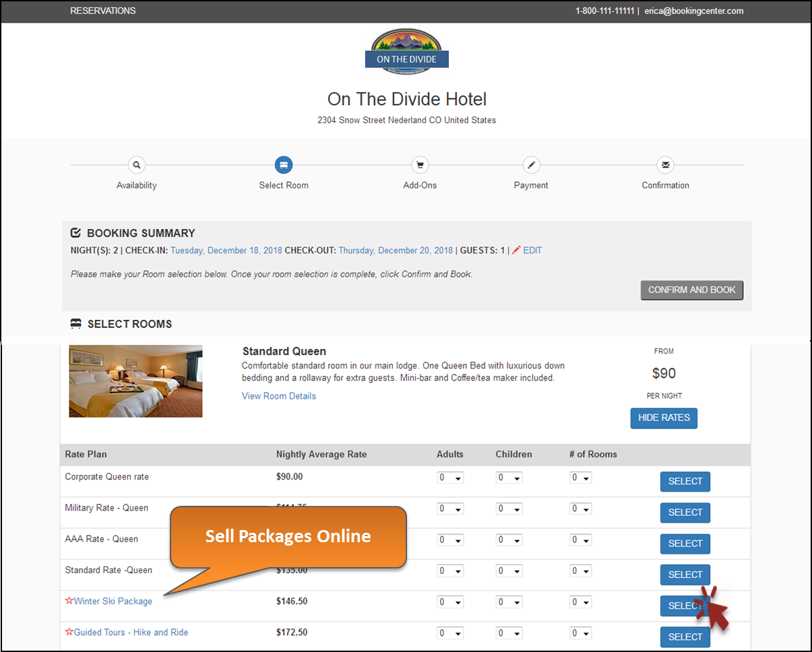Expand Children dropdown for Guided Tours row
812x652 pixels.
[509, 633]
